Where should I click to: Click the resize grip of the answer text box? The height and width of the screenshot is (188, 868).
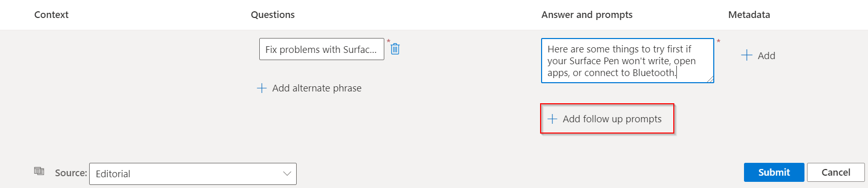710,79
